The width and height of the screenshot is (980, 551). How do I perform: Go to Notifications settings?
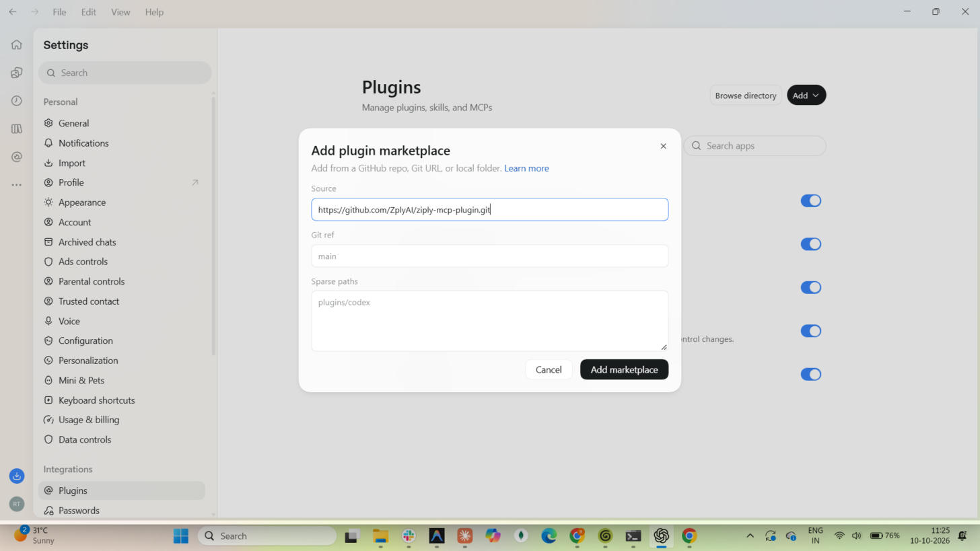click(x=121, y=143)
